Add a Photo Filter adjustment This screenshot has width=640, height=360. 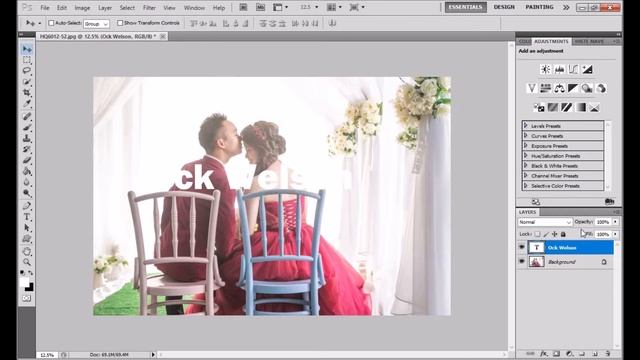(x=587, y=88)
